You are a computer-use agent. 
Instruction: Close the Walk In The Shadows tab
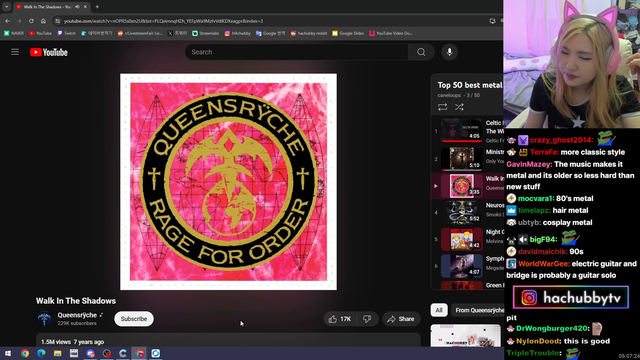(x=85, y=7)
